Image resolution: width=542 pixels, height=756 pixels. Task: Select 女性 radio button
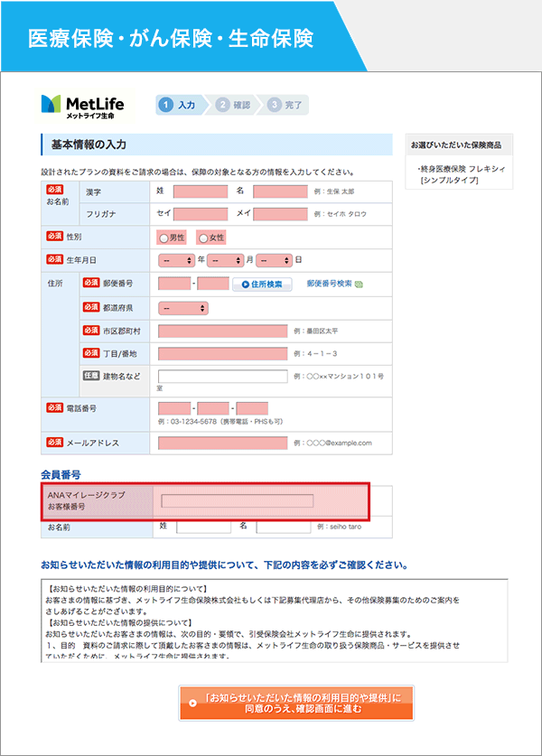(203, 238)
